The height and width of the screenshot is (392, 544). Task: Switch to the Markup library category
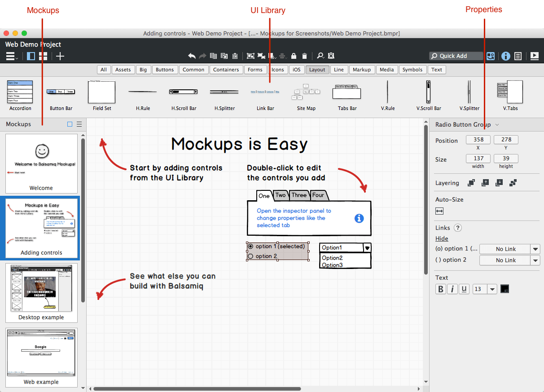click(x=361, y=70)
